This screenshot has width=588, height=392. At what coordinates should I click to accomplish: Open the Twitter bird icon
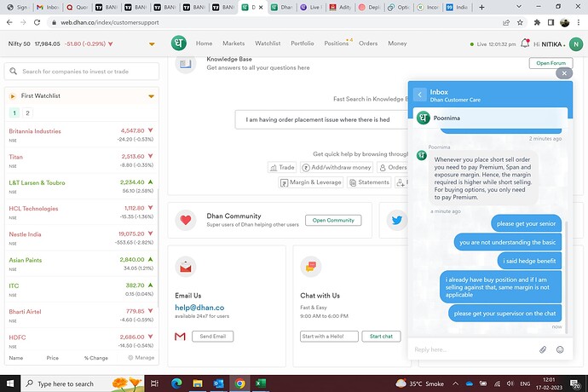397,220
